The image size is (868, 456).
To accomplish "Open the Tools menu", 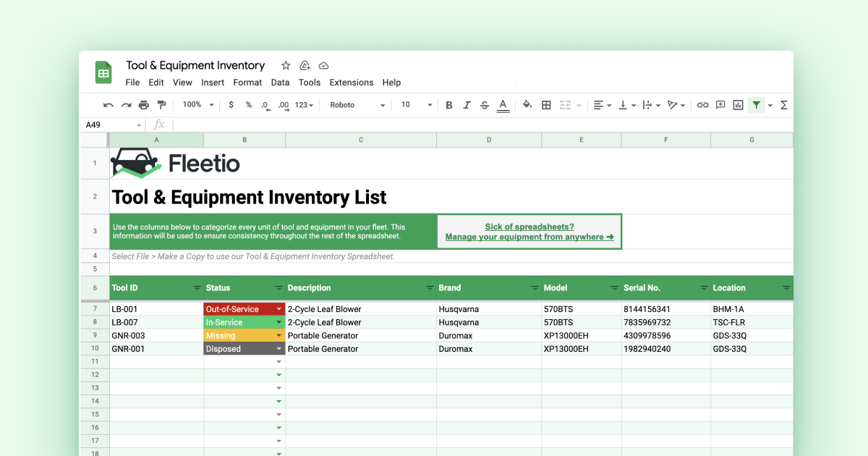I will tap(310, 83).
